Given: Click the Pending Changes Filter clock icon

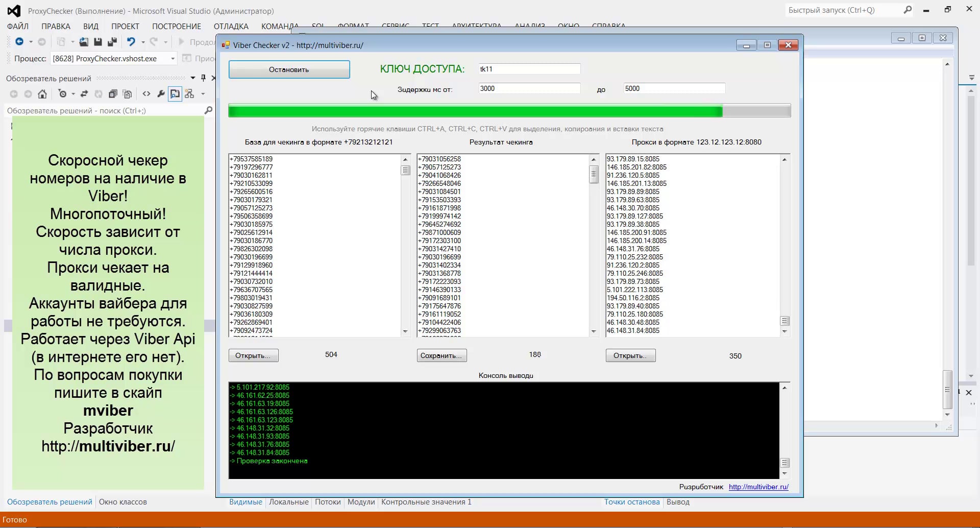Looking at the screenshot, I should coord(62,94).
